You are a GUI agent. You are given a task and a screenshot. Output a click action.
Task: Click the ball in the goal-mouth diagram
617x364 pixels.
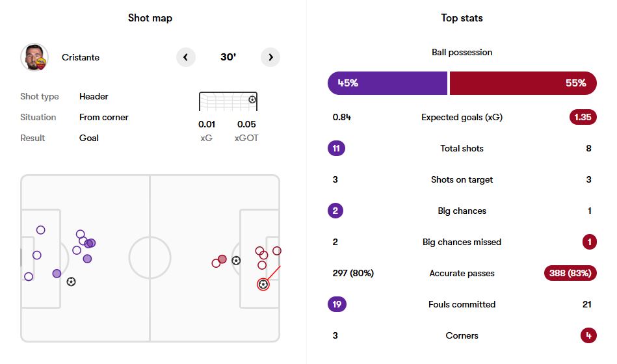252,99
